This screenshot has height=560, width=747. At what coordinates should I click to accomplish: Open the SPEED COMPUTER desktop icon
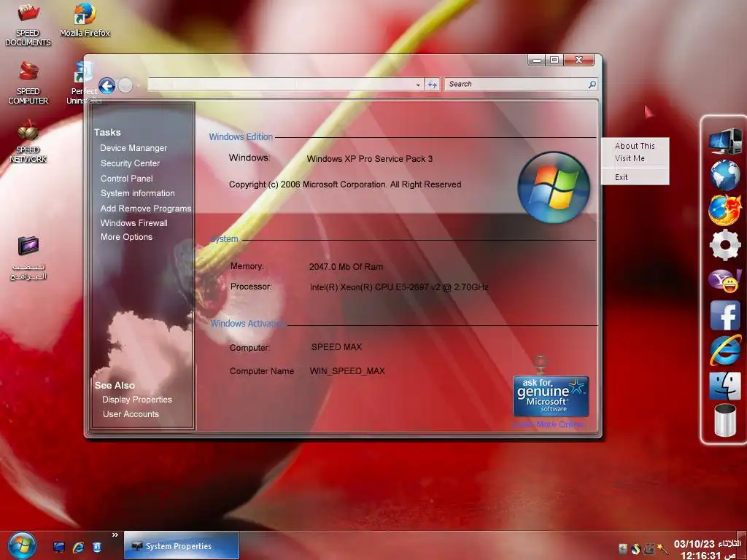[x=28, y=83]
